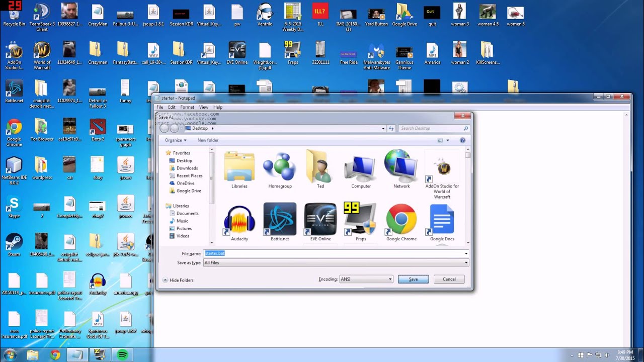Click the New folder button
The width and height of the screenshot is (644, 362).
pos(208,140)
